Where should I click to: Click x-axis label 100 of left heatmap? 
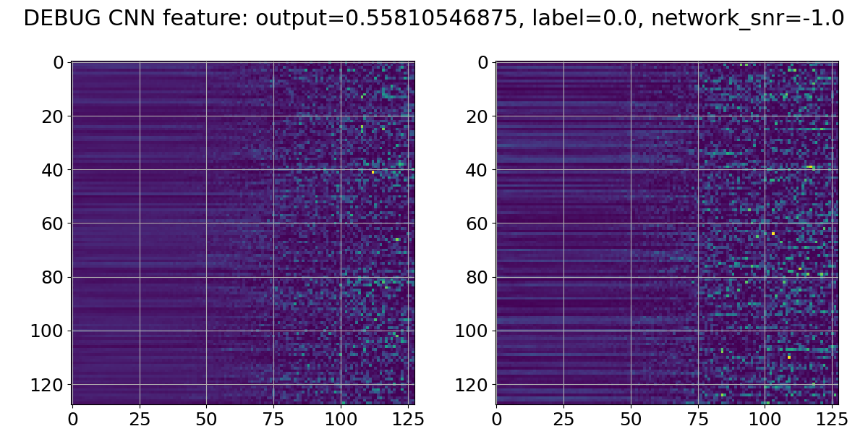coord(341,418)
